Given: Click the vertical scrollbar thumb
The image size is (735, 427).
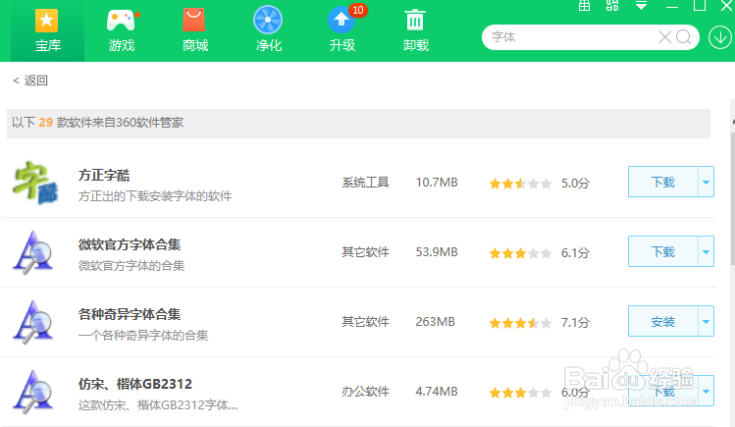Looking at the screenshot, I should pos(732,197).
